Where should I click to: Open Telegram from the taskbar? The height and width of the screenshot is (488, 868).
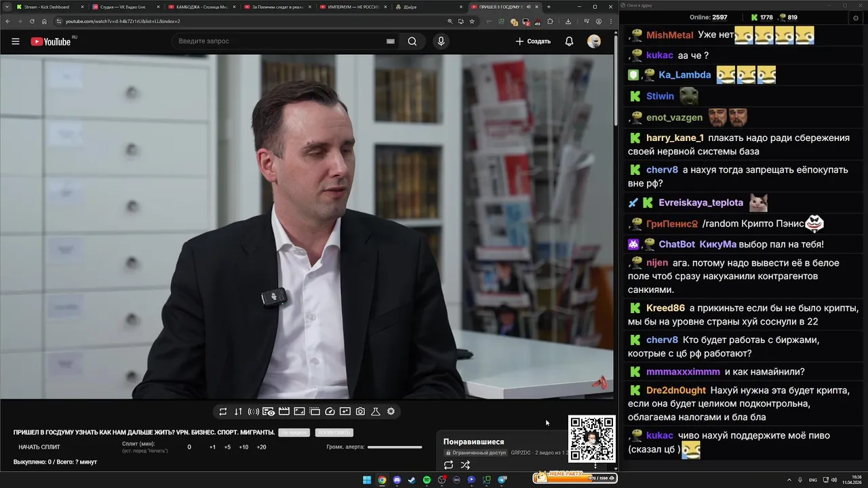502,480
